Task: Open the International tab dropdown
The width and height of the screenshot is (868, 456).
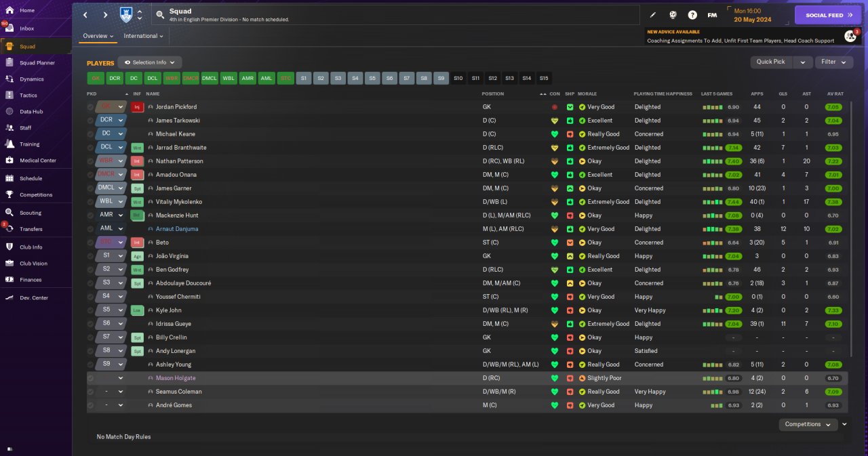Action: [144, 36]
